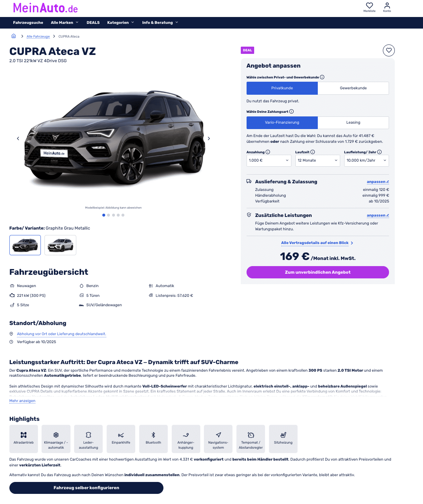Click info icon beside Wähle Deine Zahlungsart

coord(291,111)
